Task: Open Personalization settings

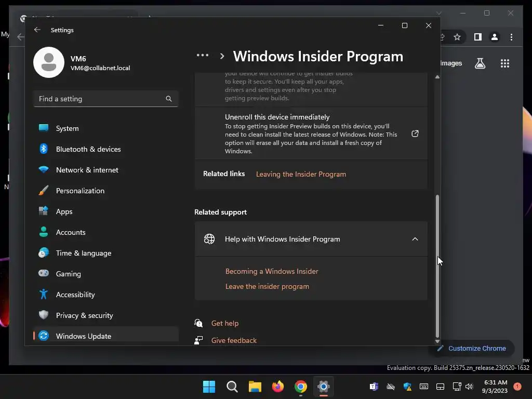Action: pos(106,191)
